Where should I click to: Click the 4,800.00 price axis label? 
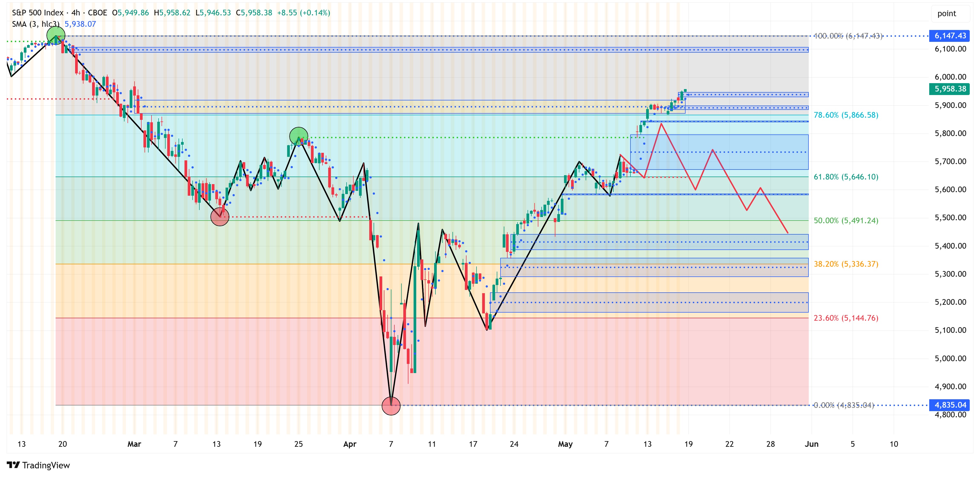[x=950, y=414]
